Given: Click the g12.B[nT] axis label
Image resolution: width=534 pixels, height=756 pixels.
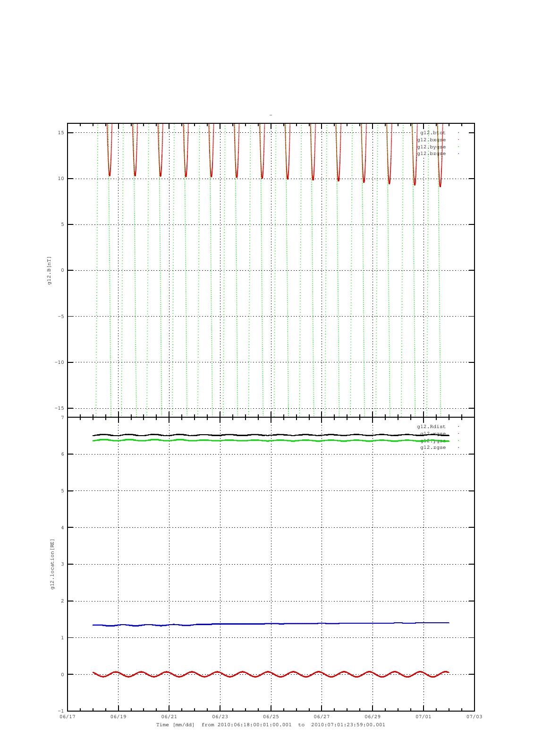Looking at the screenshot, I should [x=49, y=270].
